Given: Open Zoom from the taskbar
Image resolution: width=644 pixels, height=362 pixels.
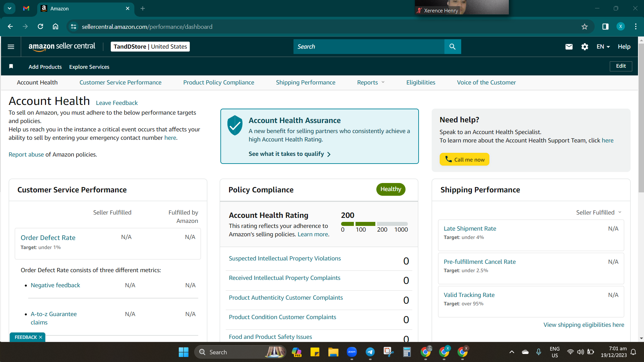Looking at the screenshot, I should click(352, 352).
